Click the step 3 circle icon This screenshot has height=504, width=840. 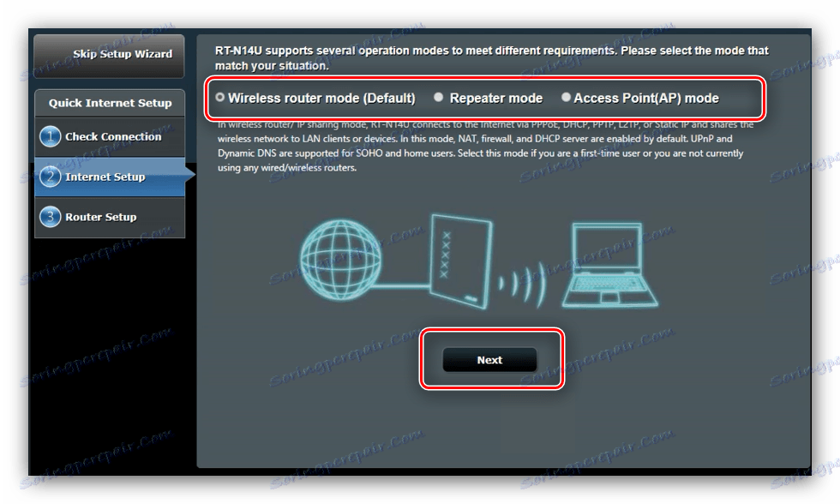(x=51, y=217)
